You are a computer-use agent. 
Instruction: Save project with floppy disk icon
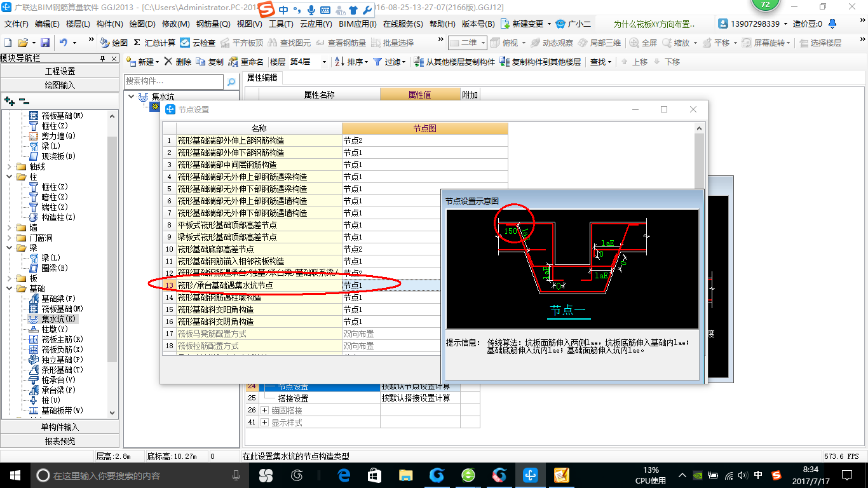tap(45, 43)
